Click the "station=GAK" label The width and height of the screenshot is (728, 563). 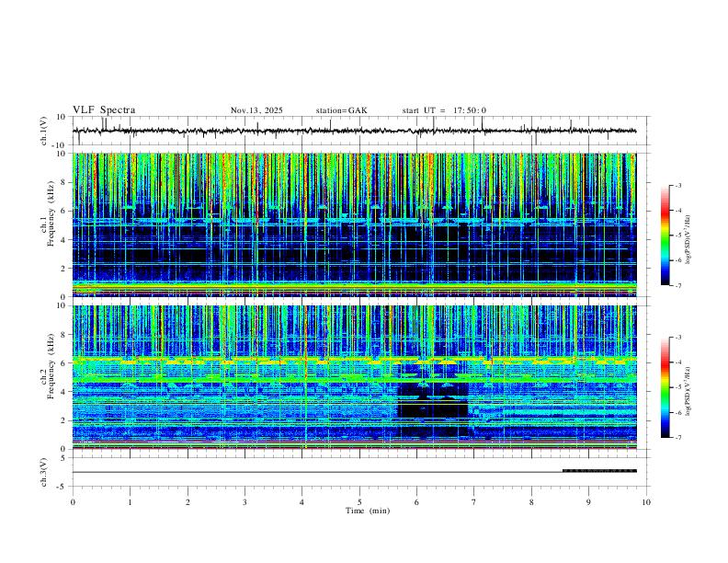tap(341, 110)
